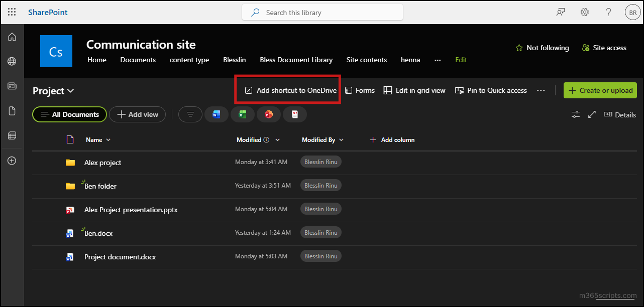Open the help question mark icon

608,12
